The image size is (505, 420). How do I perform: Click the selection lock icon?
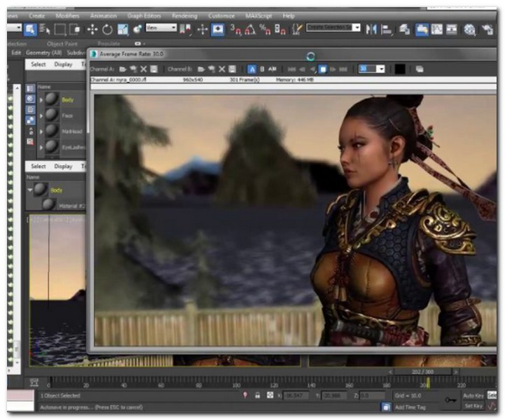click(258, 395)
